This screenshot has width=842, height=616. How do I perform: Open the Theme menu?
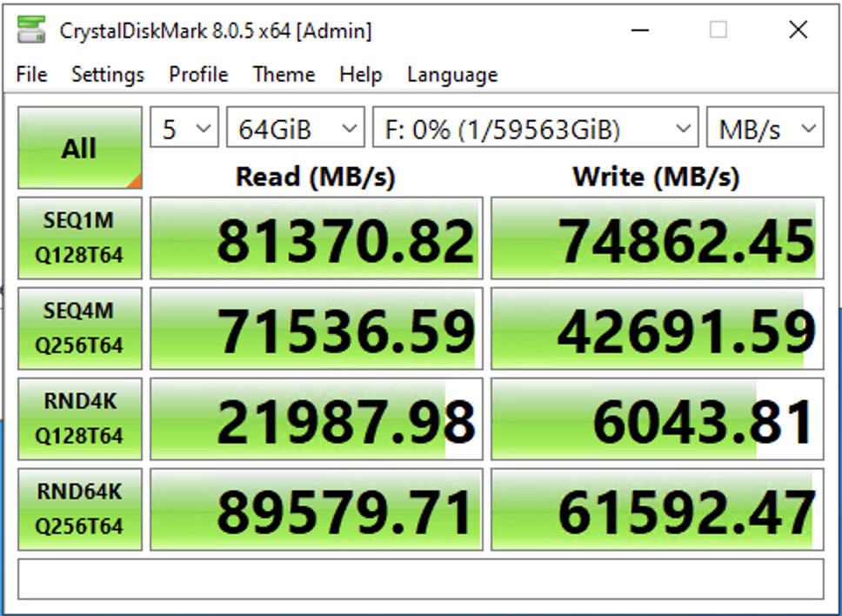284,75
